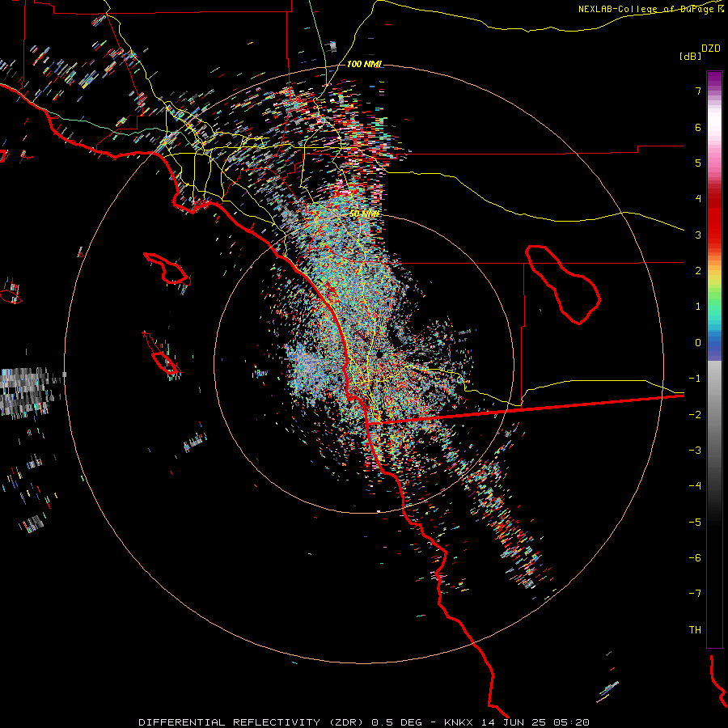
Task: Click the 50 NMI range ring label
Action: tap(364, 214)
